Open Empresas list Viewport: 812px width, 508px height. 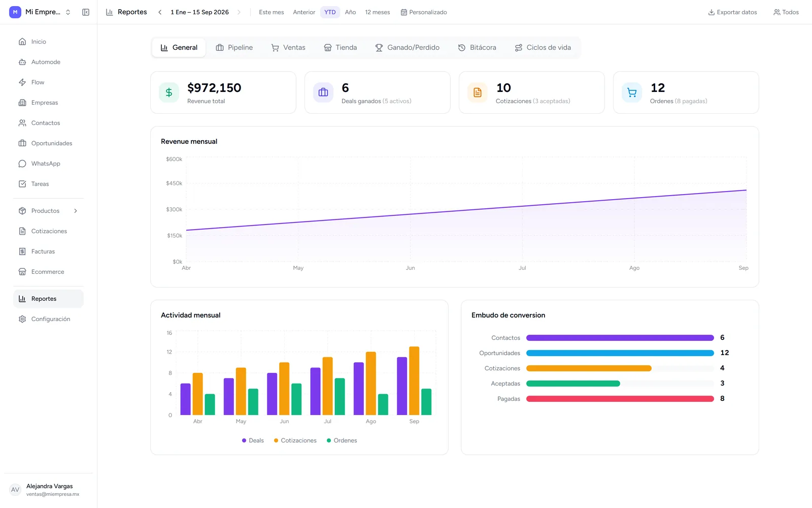[x=48, y=103]
